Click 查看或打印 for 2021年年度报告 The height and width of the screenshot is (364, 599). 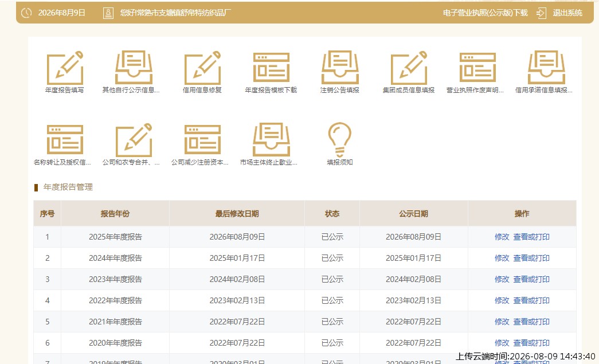tap(531, 322)
